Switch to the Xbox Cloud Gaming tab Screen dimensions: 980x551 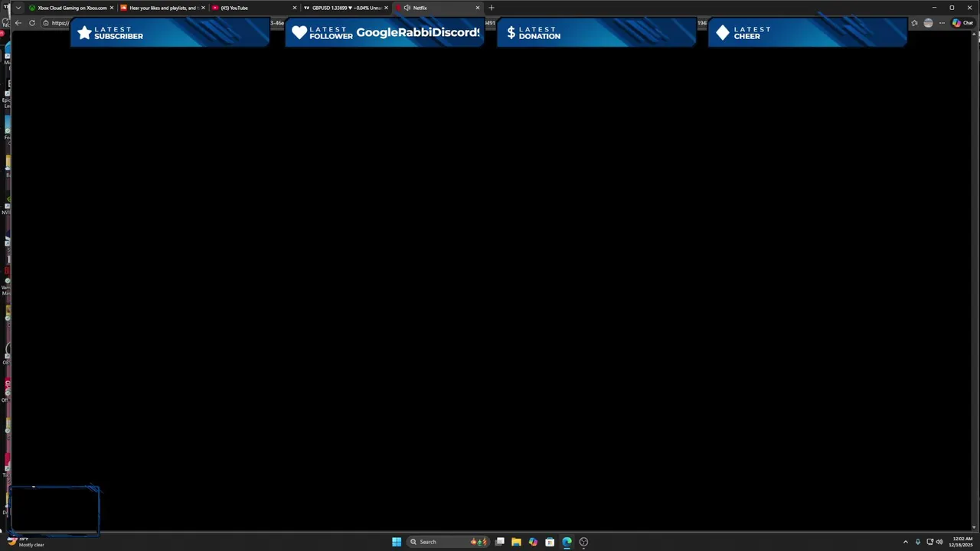click(70, 8)
